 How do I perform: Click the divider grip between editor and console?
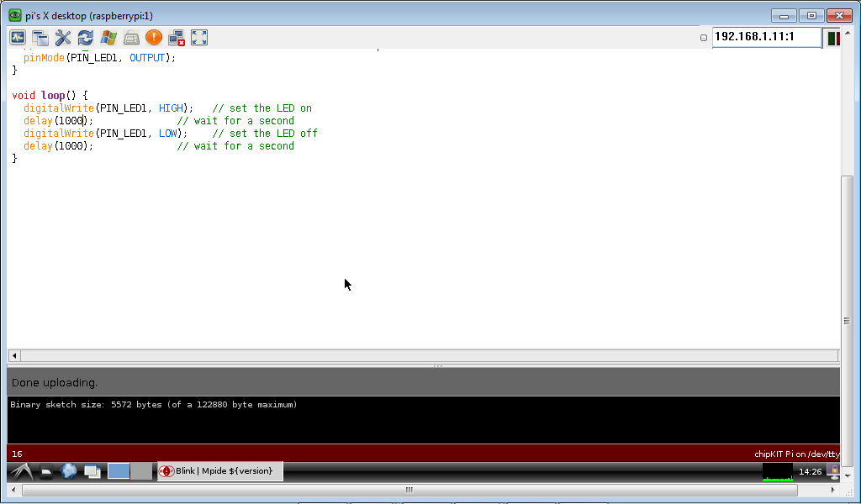(437, 365)
